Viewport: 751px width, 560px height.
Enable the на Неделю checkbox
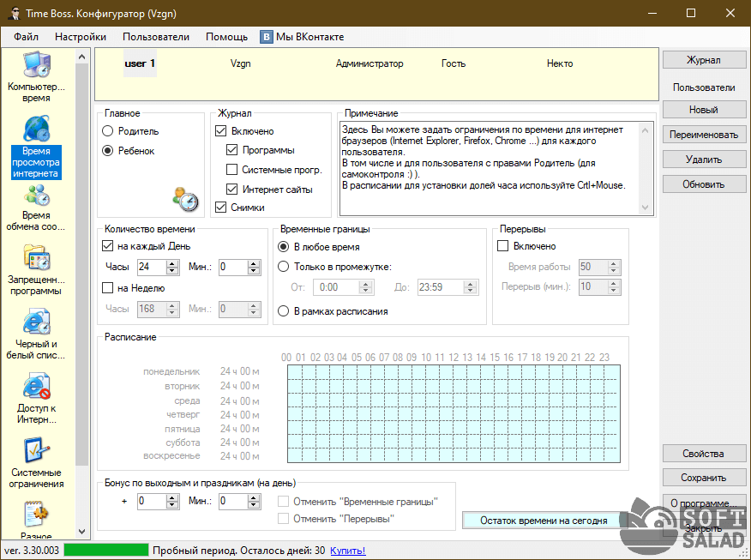coord(108,288)
